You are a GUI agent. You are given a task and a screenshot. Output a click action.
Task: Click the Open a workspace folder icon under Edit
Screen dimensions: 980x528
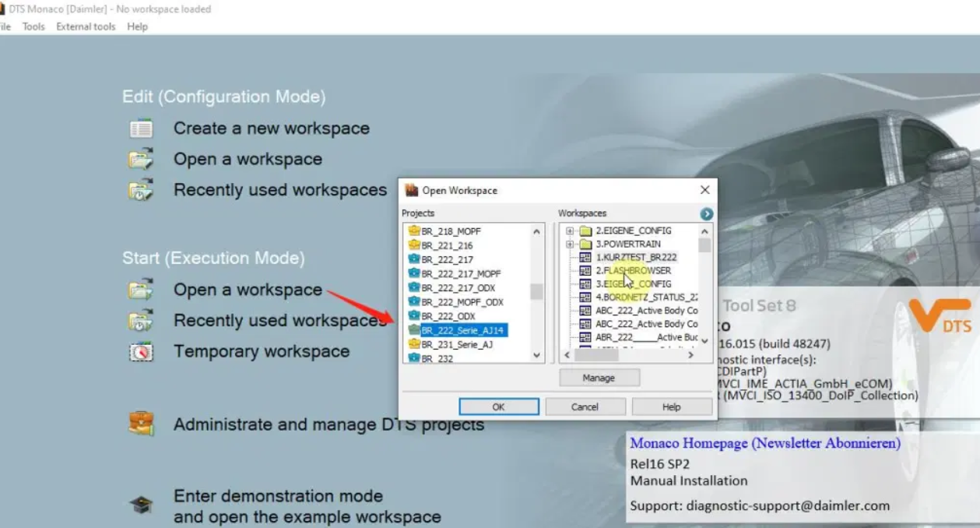coord(141,160)
